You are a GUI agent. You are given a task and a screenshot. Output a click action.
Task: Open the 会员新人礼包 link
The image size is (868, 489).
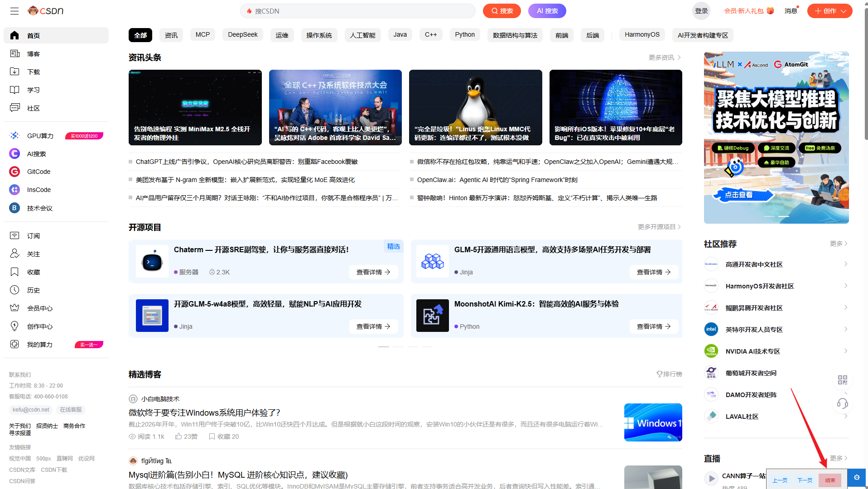coord(749,11)
